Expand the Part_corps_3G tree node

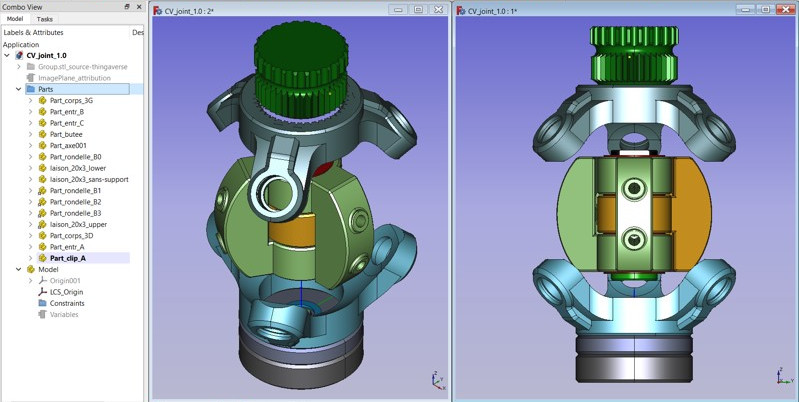point(31,100)
